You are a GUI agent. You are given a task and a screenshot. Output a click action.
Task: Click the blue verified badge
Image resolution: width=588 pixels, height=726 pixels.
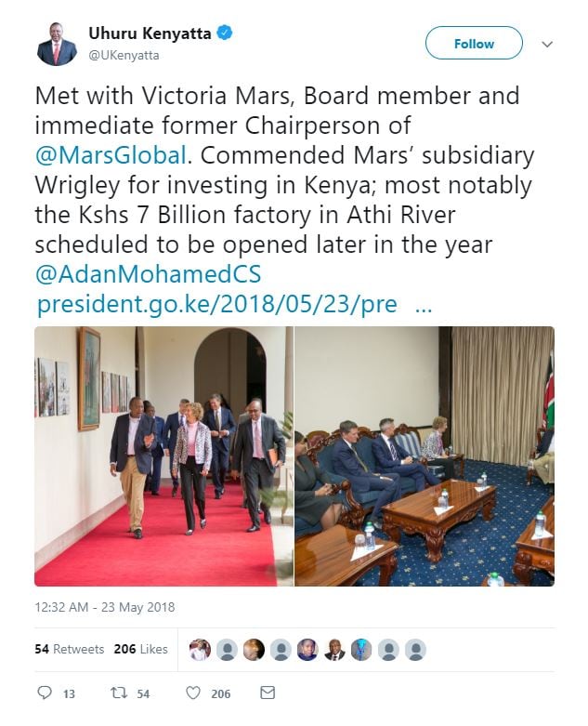point(224,34)
